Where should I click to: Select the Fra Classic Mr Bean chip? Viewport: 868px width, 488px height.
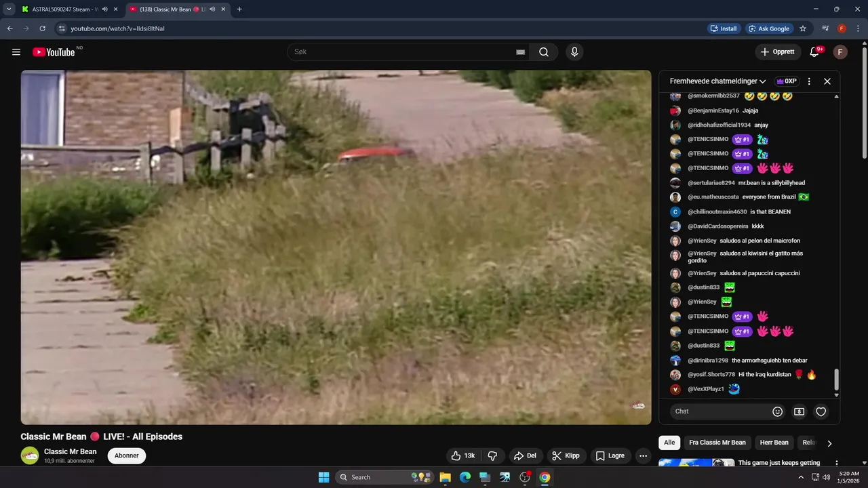click(717, 443)
